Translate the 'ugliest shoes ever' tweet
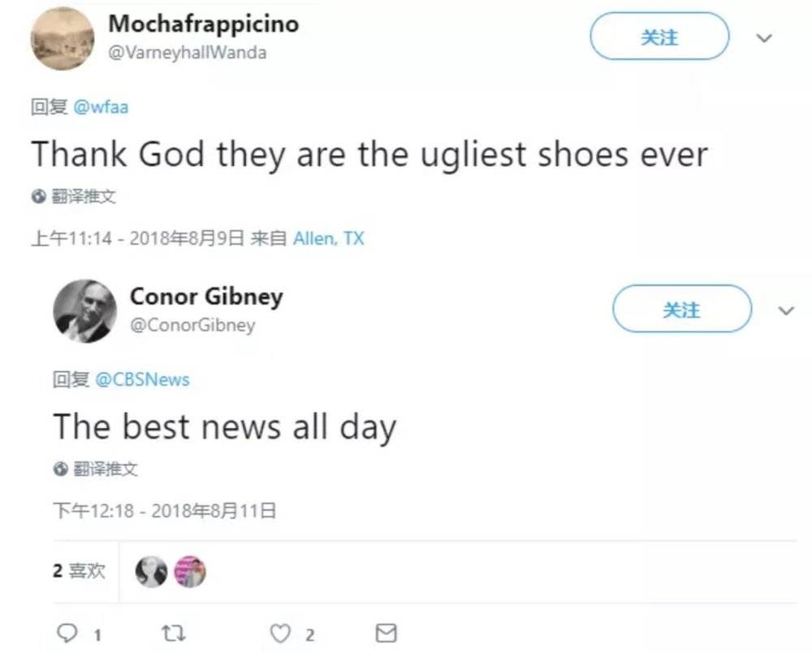Screen dimensions: 812x653 [x=84, y=197]
